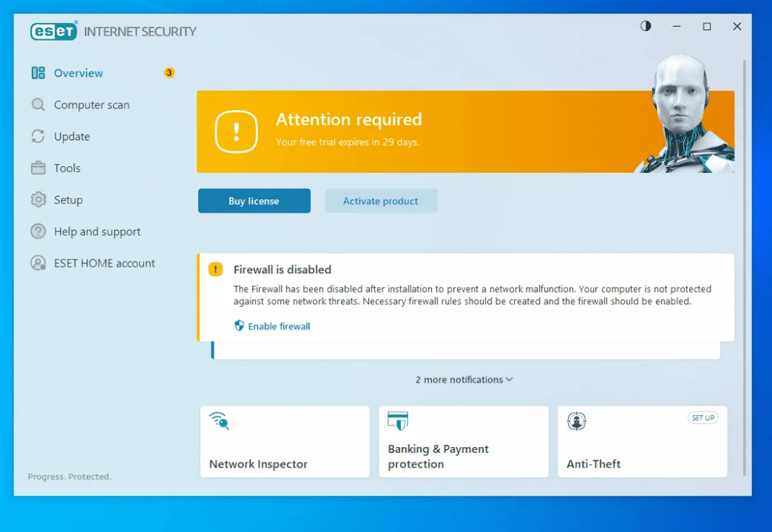Click the ESET HOME account person icon

click(x=38, y=263)
